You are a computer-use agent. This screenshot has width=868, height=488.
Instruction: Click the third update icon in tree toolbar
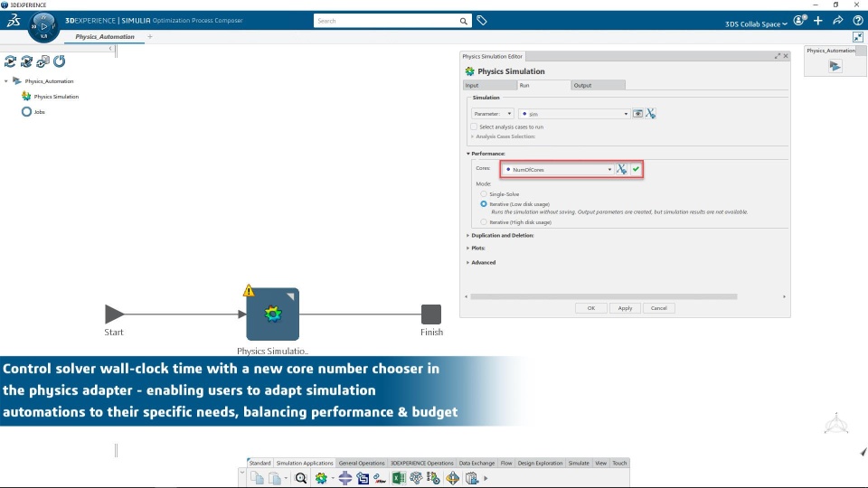tap(42, 61)
